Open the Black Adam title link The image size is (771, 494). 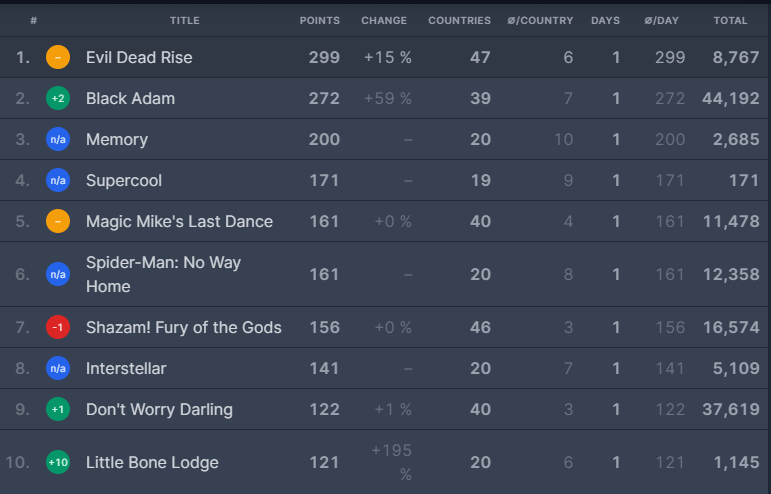tap(130, 98)
